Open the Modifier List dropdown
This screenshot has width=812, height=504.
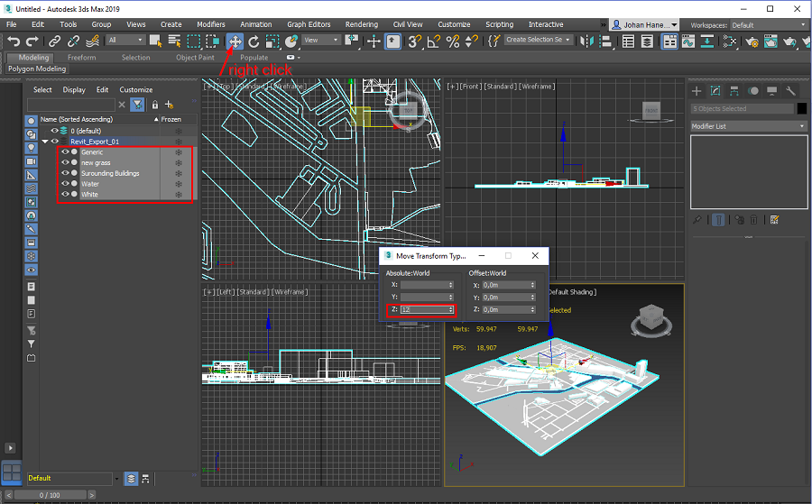click(x=748, y=126)
